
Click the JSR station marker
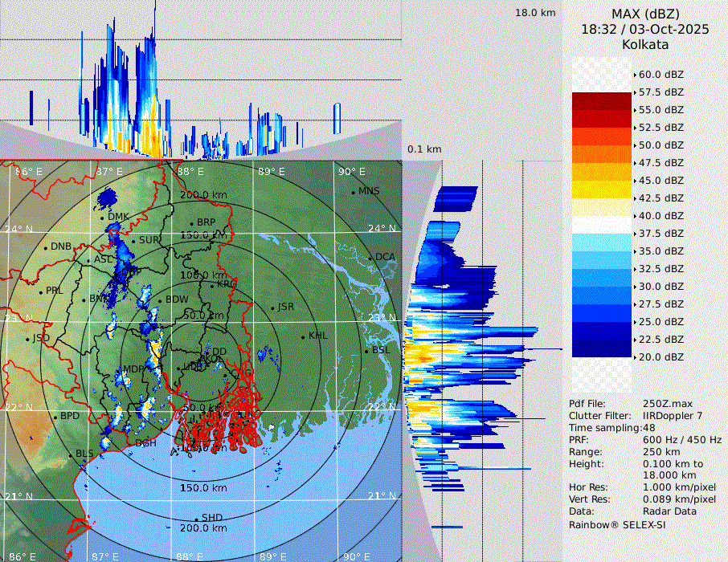(272, 307)
